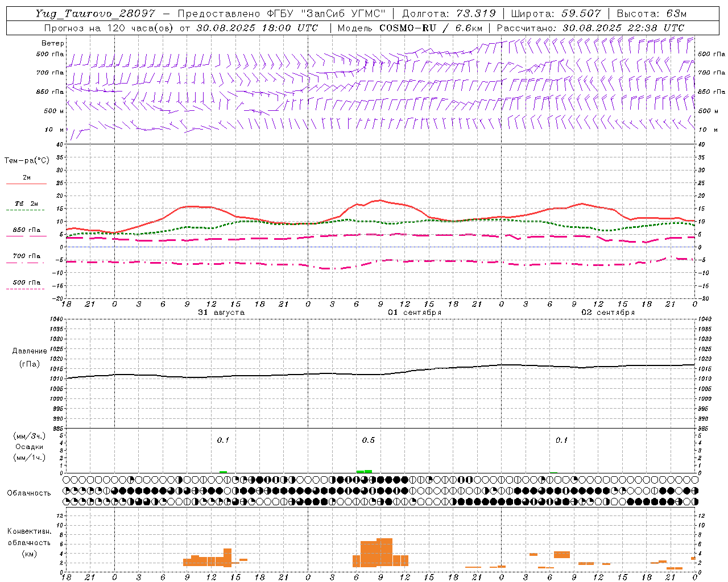Click the 31 августа date label
The image size is (728, 582).
click(221, 313)
